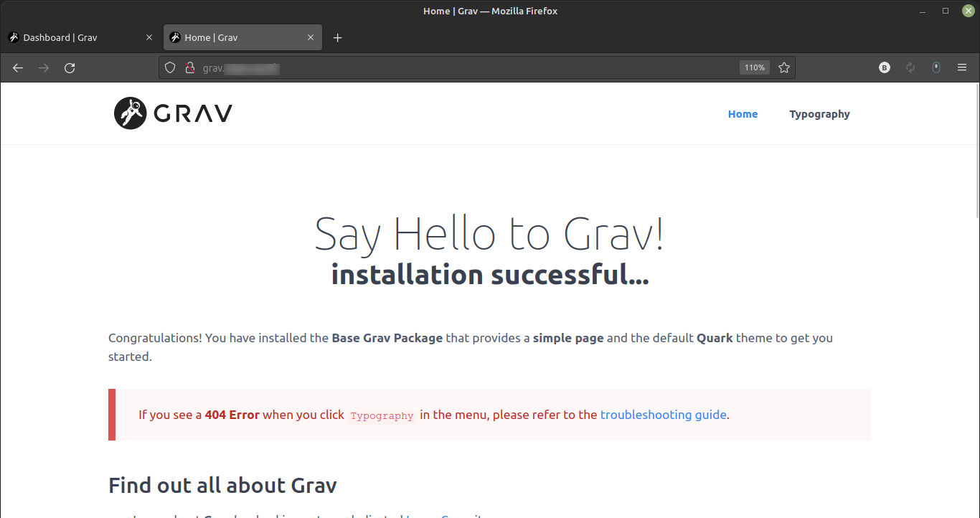Close the Home | Grav tab

[311, 38]
